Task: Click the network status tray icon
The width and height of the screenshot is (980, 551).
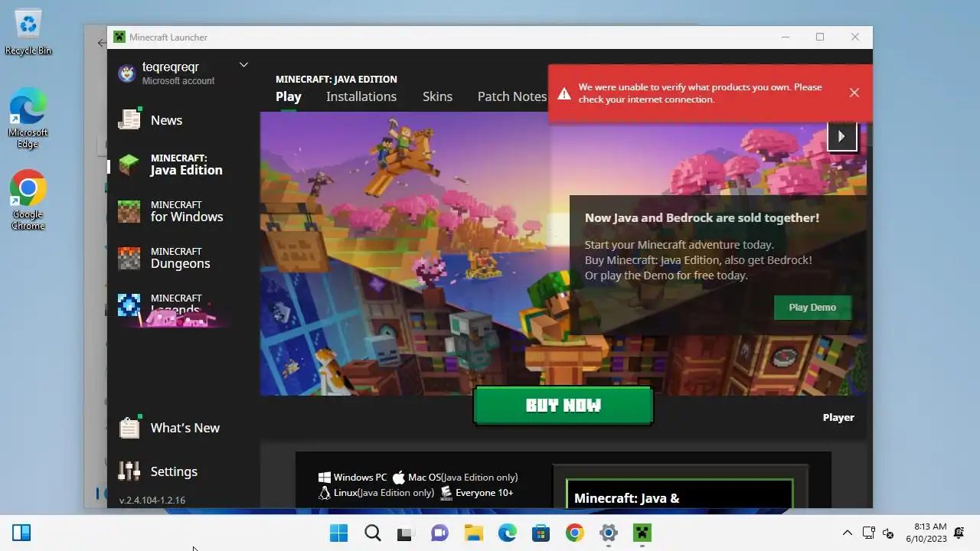Action: click(868, 533)
